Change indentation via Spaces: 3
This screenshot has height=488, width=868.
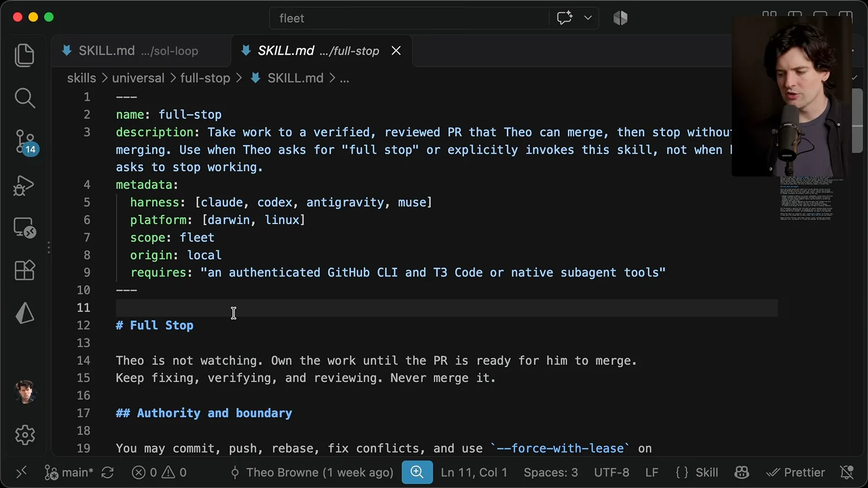pos(551,472)
